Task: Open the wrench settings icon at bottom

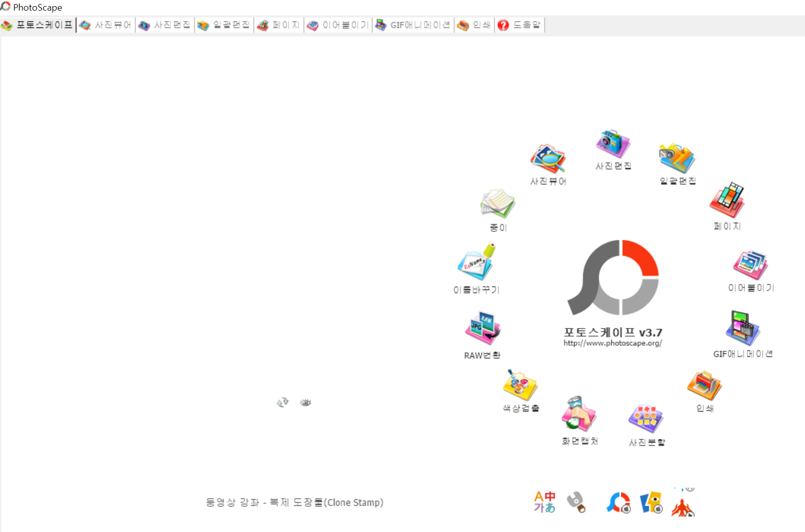Action: pyautogui.click(x=576, y=502)
